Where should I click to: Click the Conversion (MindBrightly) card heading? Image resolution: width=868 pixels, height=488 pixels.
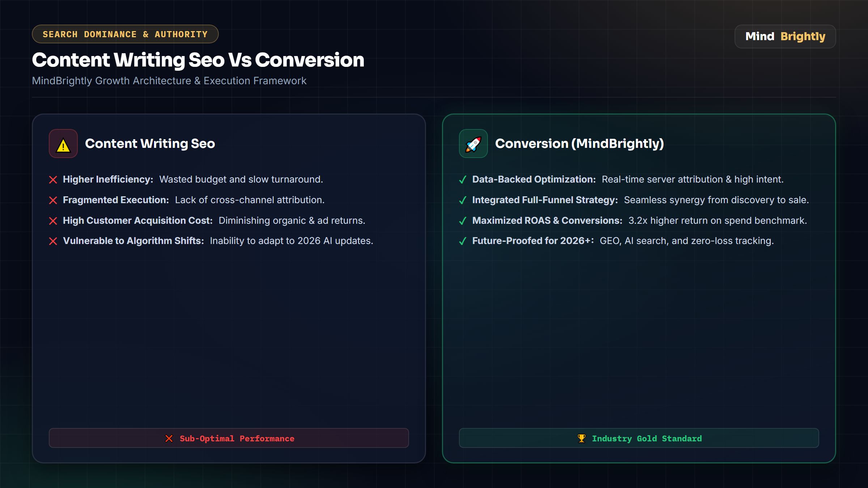coord(579,144)
